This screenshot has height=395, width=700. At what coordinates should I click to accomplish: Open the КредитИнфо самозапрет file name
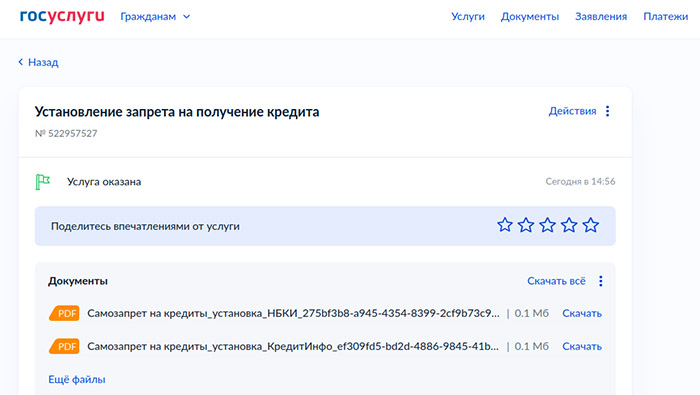pyautogui.click(x=293, y=346)
